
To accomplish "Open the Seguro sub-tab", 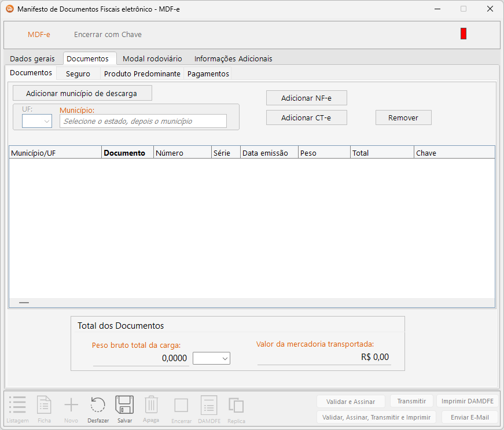I will coord(78,73).
